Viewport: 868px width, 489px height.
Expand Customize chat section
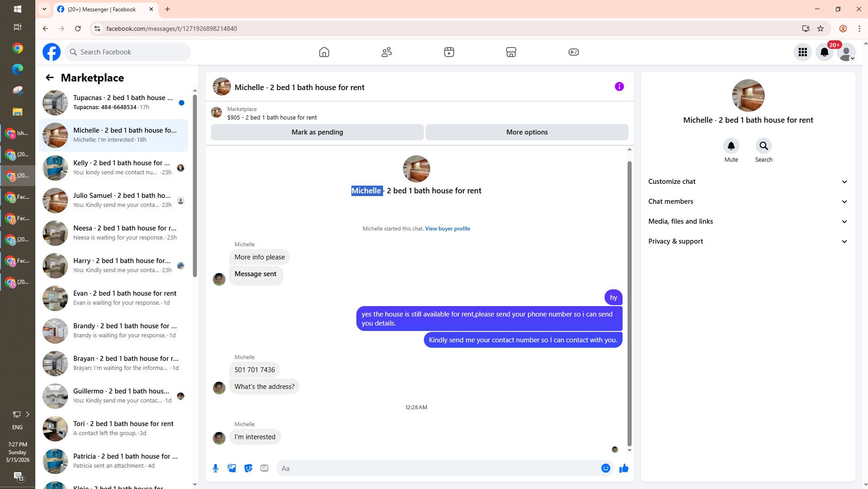[748, 182]
